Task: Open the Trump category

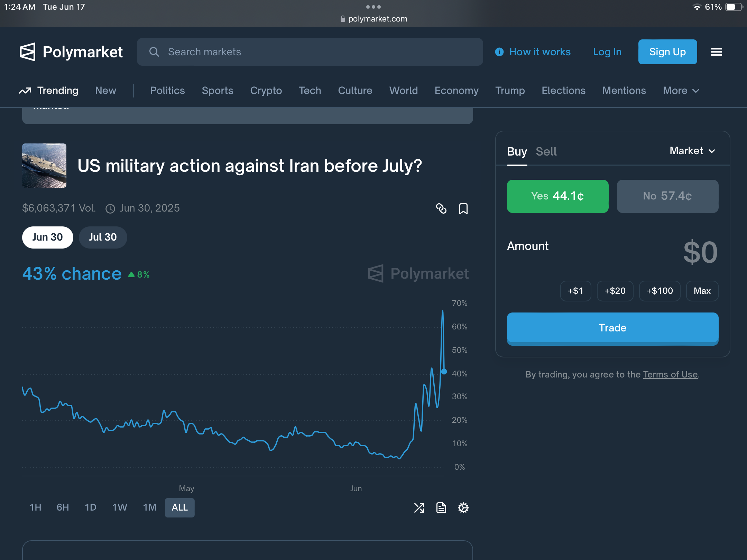Action: 510,91
